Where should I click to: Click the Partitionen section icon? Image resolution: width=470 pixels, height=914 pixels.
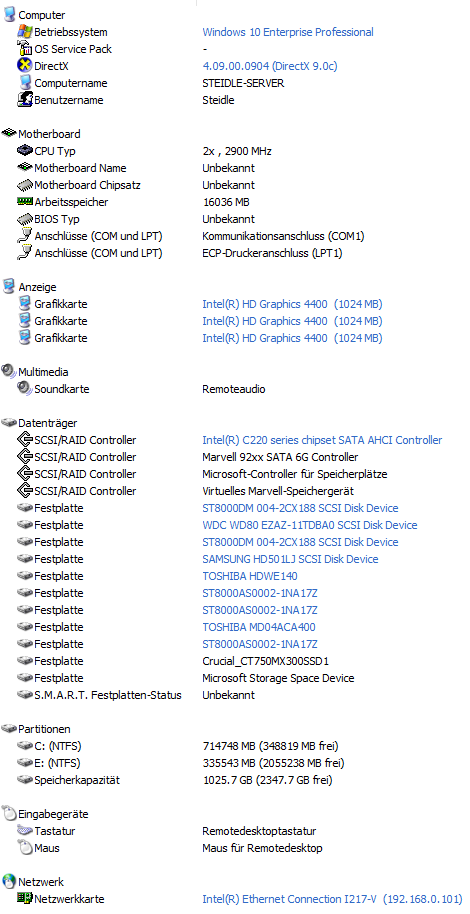(9, 729)
